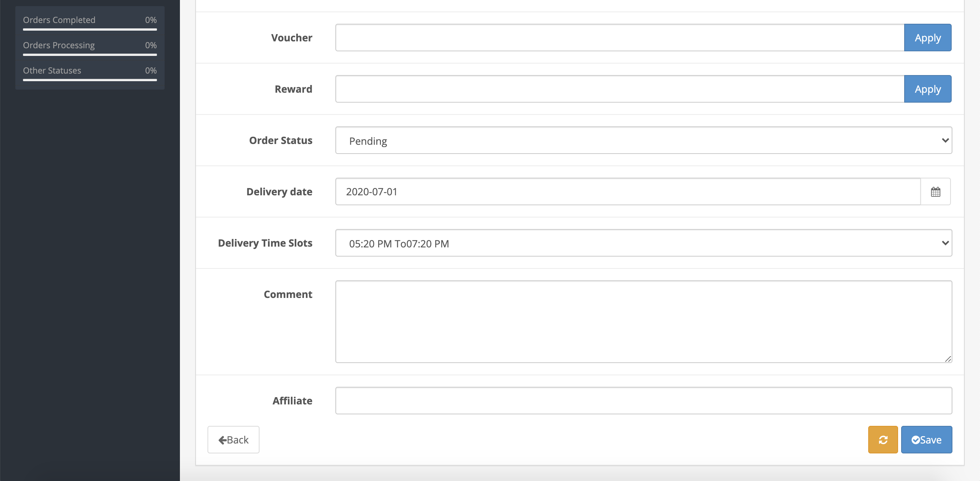
Task: Open the Order Status dropdown
Action: [644, 140]
